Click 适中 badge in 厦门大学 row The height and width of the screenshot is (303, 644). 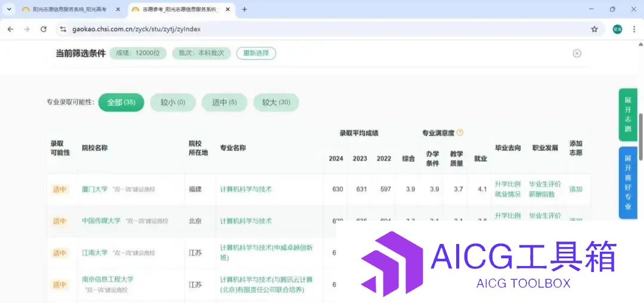(x=60, y=189)
